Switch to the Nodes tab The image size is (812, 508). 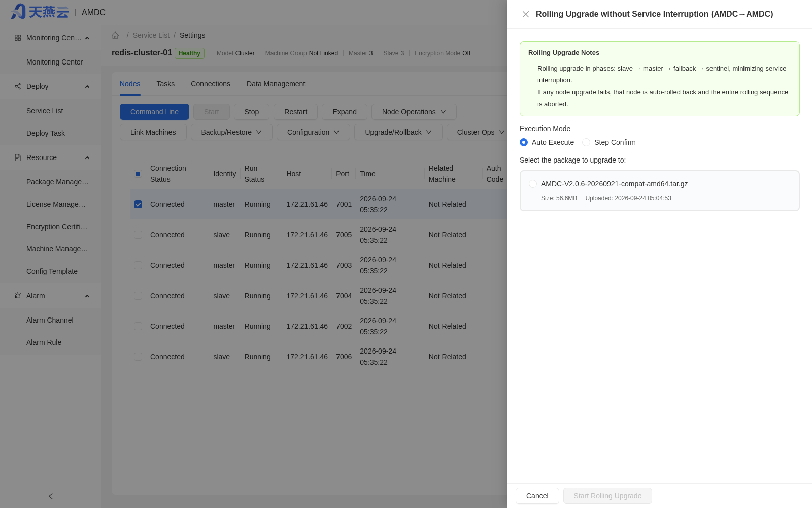(130, 84)
